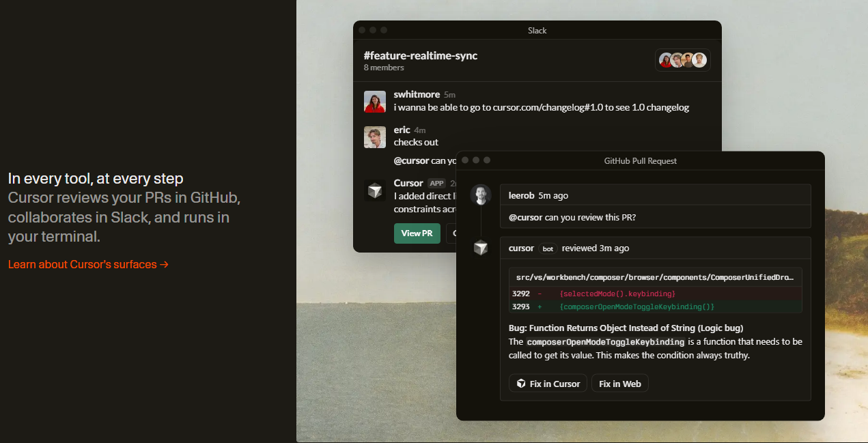Follow the Learn about Cursor's surfaces link
This screenshot has width=868, height=443.
pos(88,264)
